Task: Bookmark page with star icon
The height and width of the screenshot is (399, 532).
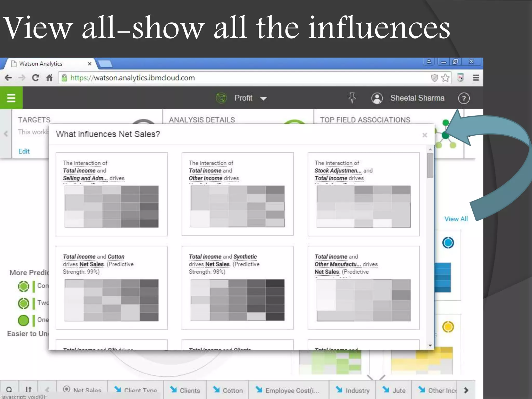Action: [445, 78]
